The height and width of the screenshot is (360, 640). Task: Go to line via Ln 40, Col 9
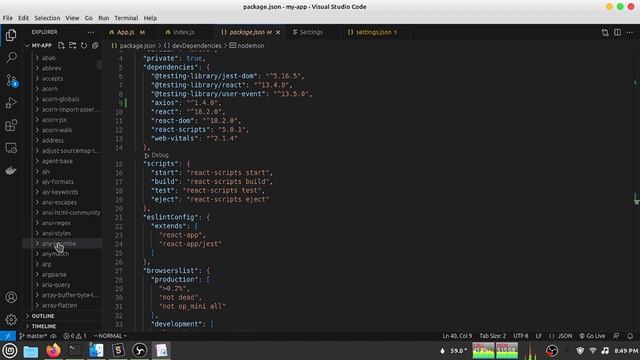click(457, 336)
